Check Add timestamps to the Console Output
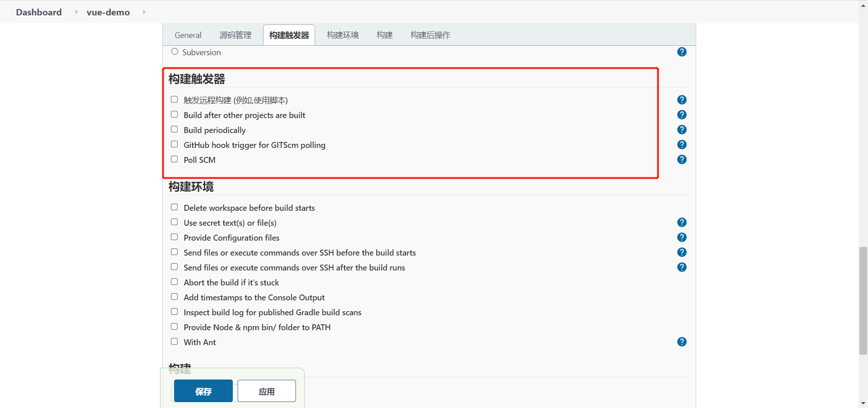 [x=174, y=297]
